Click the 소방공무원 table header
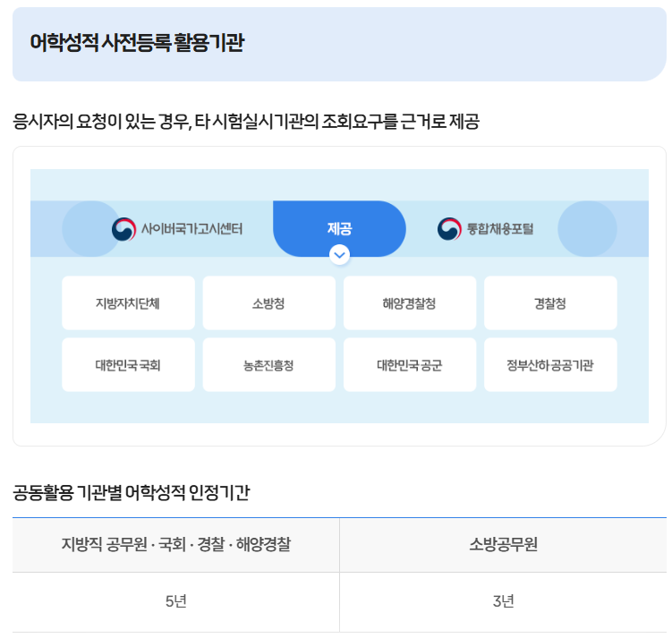This screenshot has width=672, height=638. point(503,545)
